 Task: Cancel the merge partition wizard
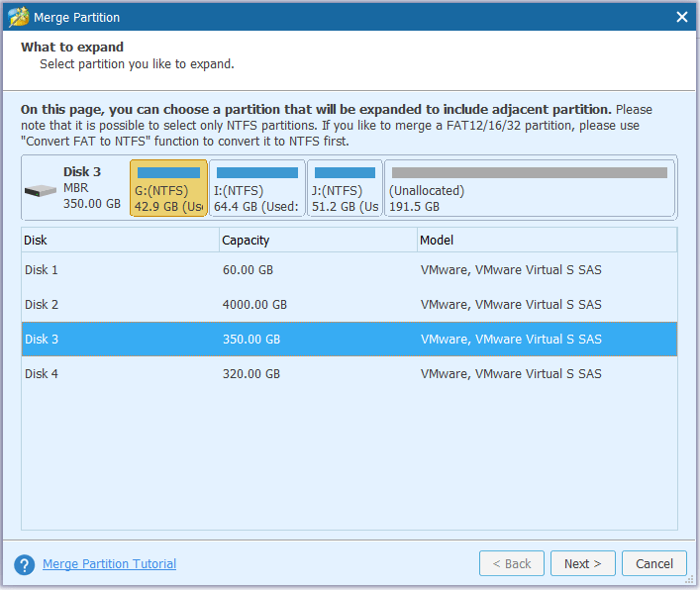[654, 563]
